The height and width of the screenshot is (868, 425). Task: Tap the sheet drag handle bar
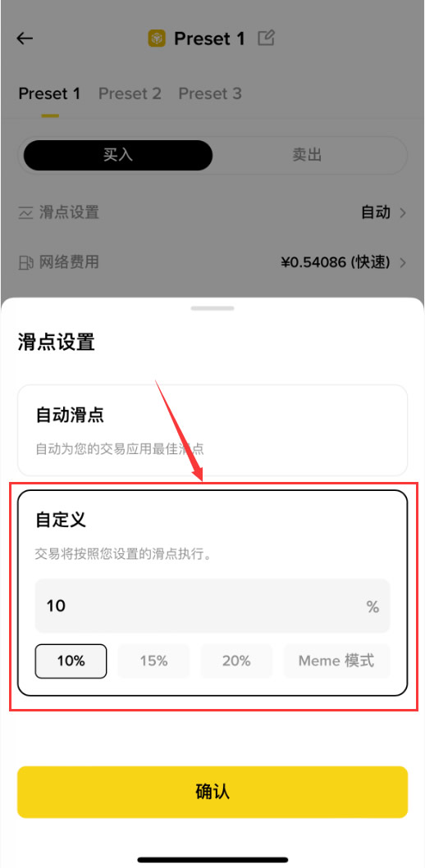point(212,308)
